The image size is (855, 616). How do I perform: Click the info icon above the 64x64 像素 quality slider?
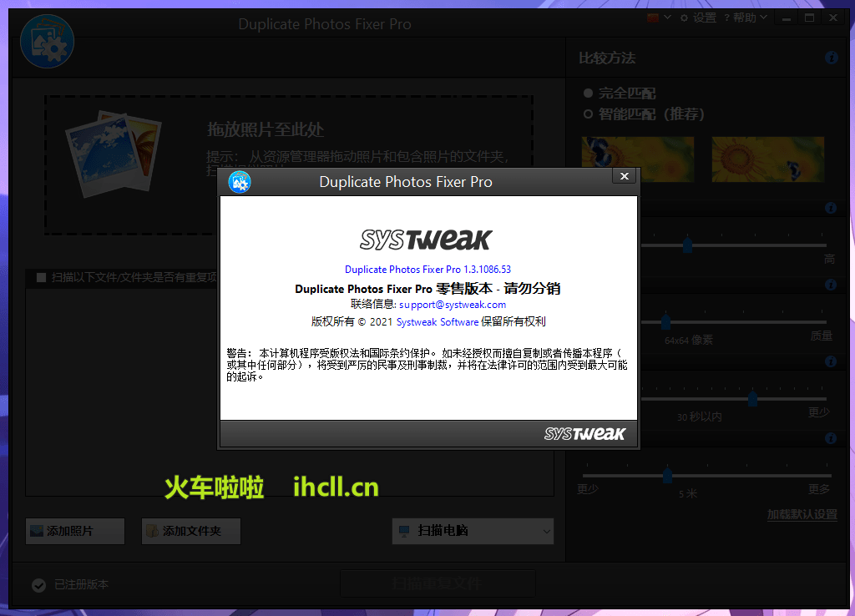831,285
